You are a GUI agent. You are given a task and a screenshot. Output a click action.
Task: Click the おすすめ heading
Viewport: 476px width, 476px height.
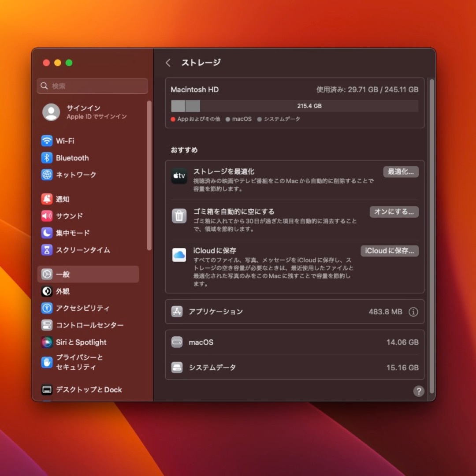pyautogui.click(x=184, y=150)
